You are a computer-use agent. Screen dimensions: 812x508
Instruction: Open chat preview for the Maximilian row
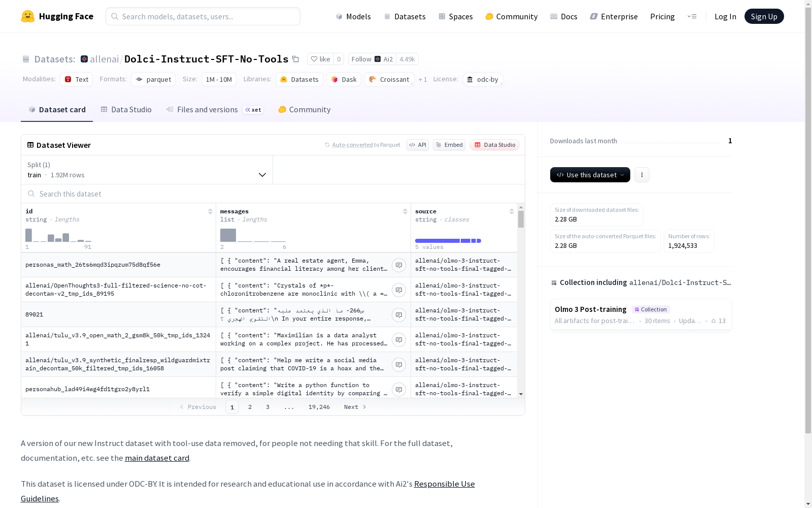tap(399, 340)
